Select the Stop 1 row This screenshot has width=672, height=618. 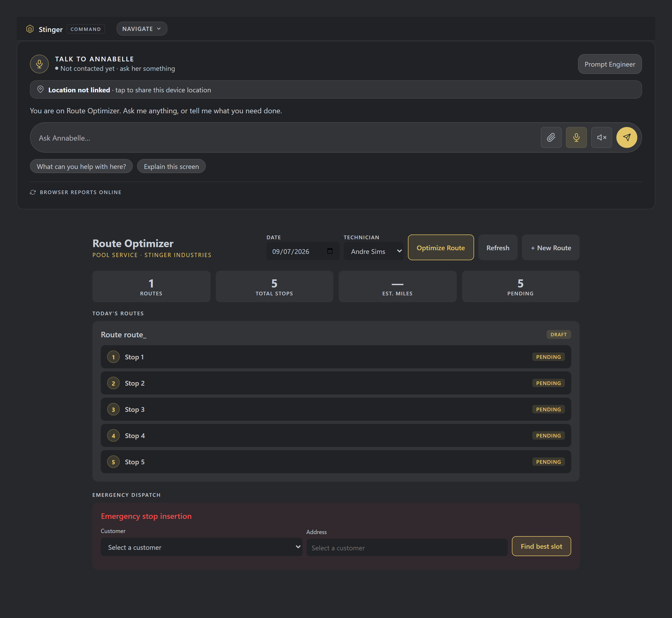[x=336, y=357]
